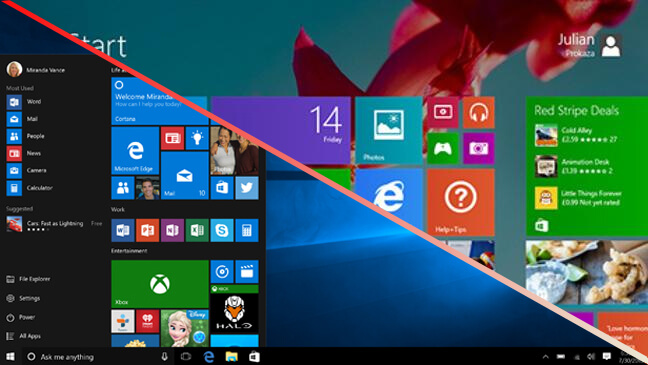The image size is (648, 365).
Task: Open the green Xbox tile
Action: pyautogui.click(x=160, y=284)
